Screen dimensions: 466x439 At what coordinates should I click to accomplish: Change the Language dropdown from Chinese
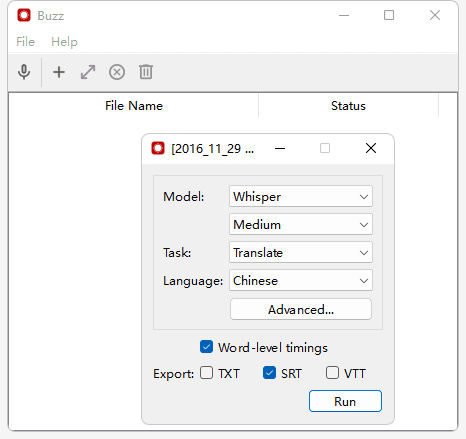click(x=301, y=280)
